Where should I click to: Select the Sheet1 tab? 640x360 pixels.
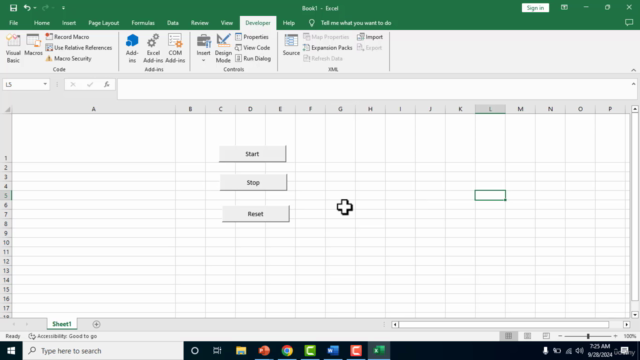coord(62,324)
